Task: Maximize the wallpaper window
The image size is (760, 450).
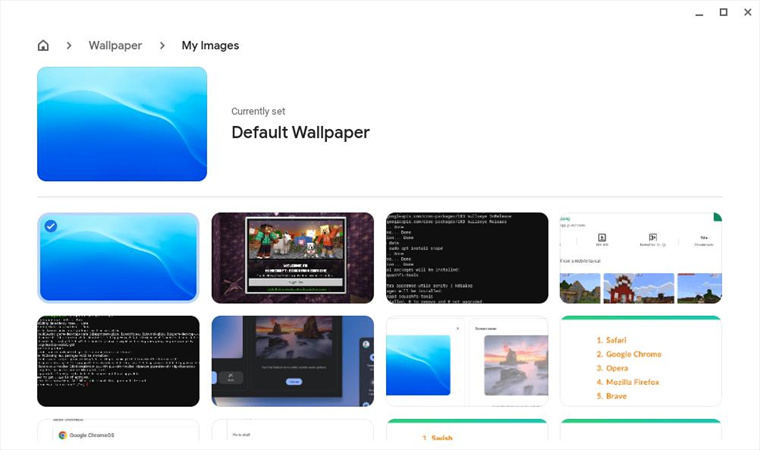Action: coord(723,12)
